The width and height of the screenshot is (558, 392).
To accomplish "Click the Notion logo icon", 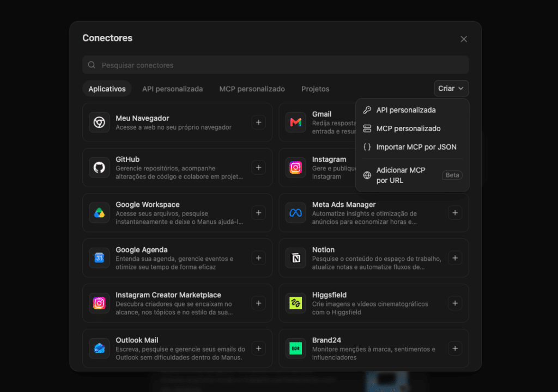I will 295,258.
